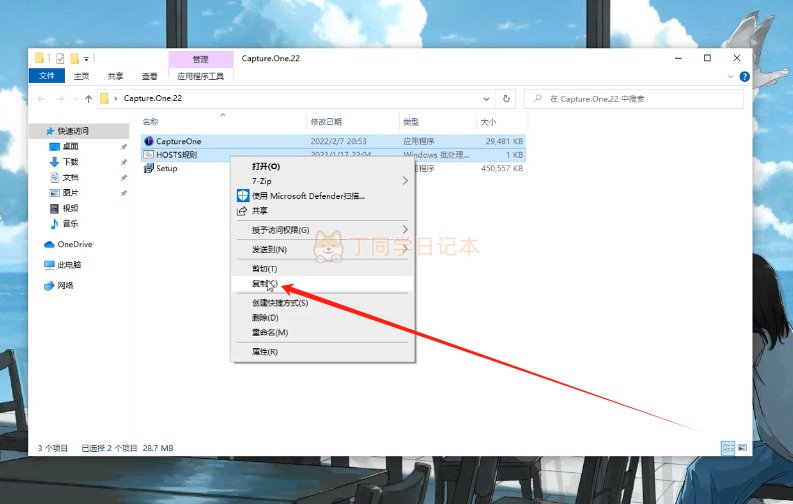Expand 授予访问权限(G) submenu
793x504 pixels.
pyautogui.click(x=405, y=230)
